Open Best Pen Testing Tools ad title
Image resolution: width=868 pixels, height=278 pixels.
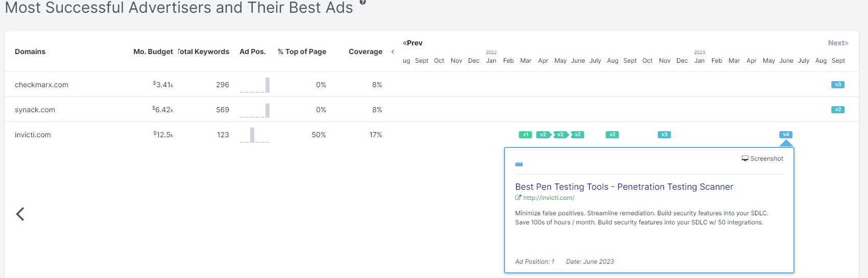click(x=624, y=187)
